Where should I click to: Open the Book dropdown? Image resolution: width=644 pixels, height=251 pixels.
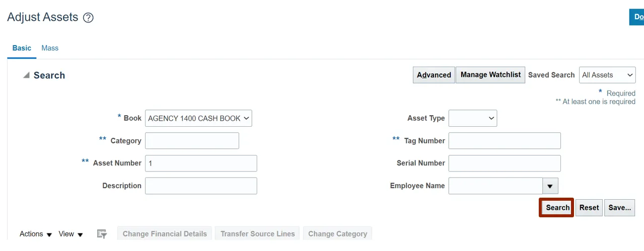198,118
